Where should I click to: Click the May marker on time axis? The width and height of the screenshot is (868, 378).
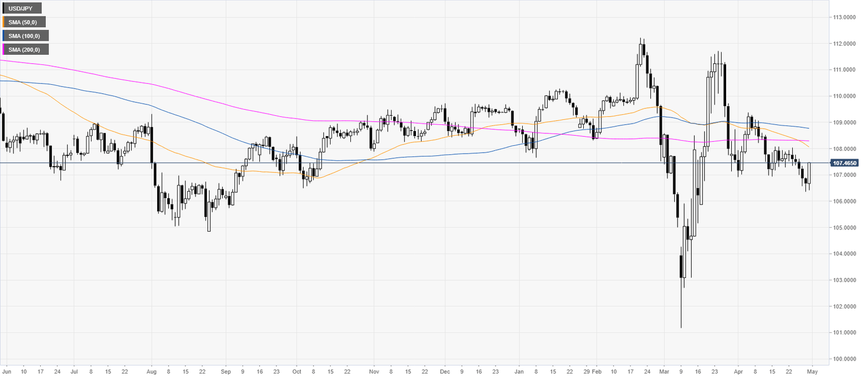(x=811, y=372)
